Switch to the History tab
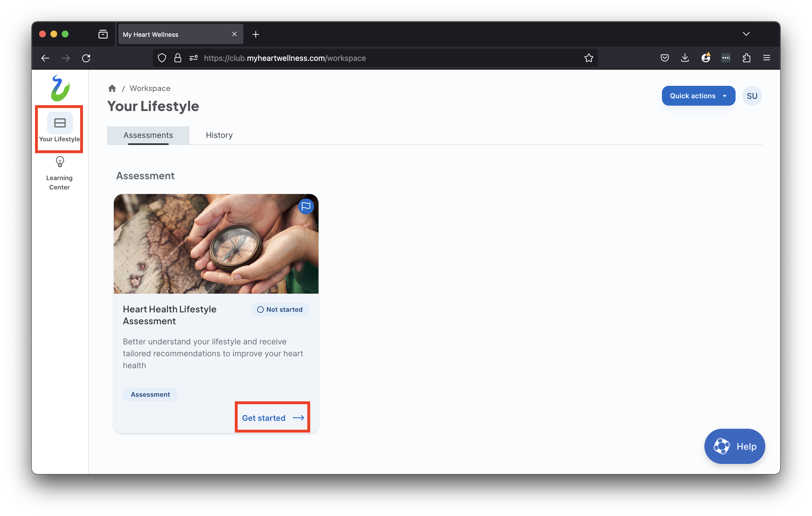Image resolution: width=812 pixels, height=516 pixels. 219,135
